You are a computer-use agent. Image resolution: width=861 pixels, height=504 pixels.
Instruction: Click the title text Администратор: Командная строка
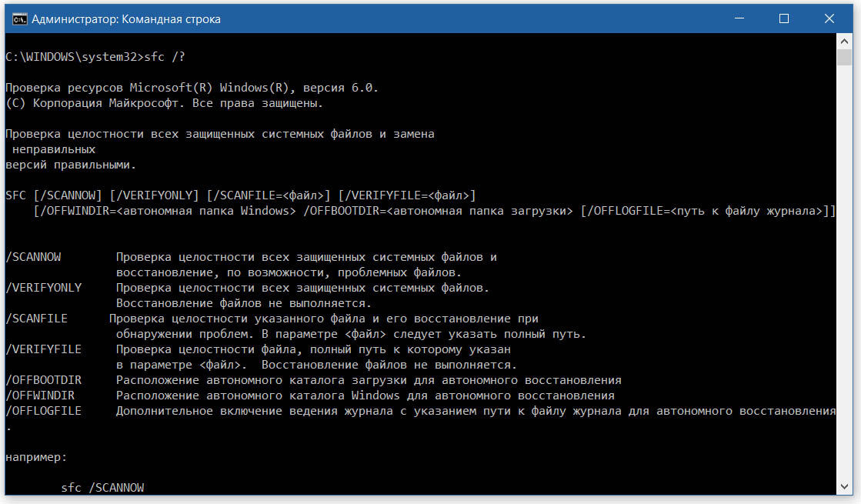(126, 19)
